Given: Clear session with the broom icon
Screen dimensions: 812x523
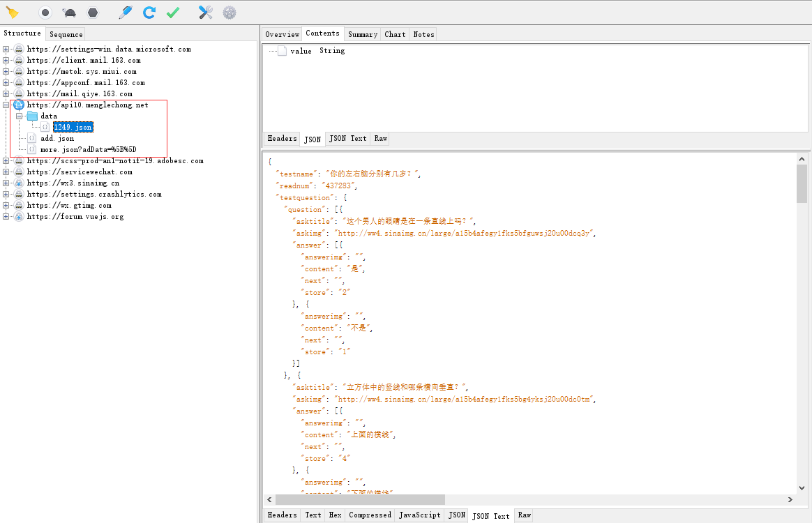Looking at the screenshot, I should tap(13, 13).
